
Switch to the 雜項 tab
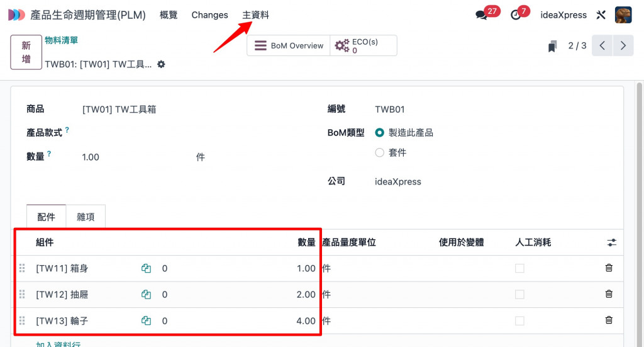86,217
